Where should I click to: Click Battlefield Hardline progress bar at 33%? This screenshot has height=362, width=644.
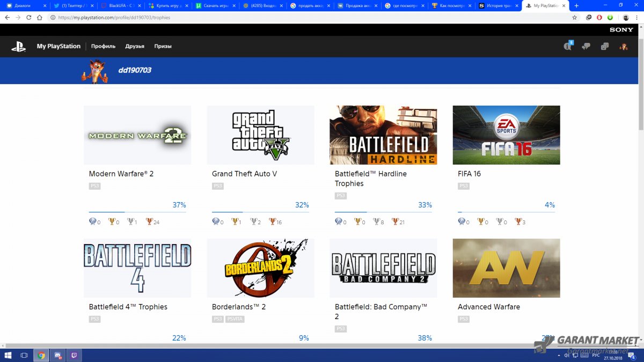pyautogui.click(x=383, y=212)
